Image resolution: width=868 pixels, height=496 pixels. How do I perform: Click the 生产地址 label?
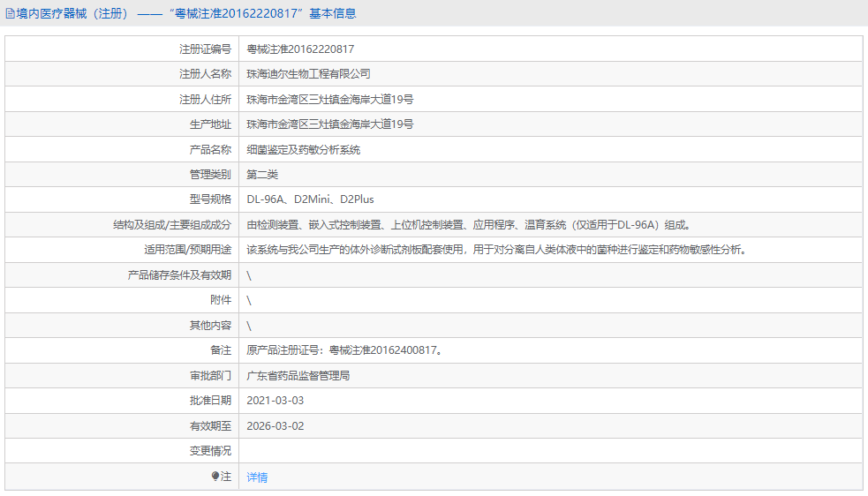pos(210,124)
